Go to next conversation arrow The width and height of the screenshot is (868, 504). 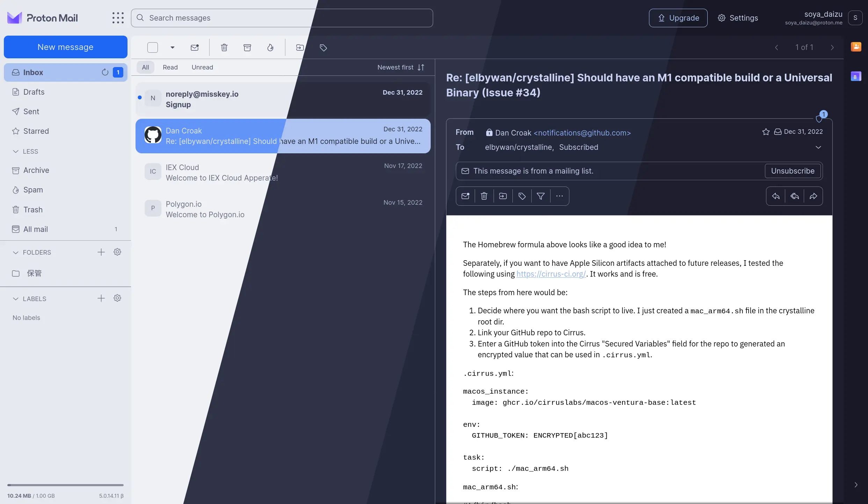[x=832, y=48]
